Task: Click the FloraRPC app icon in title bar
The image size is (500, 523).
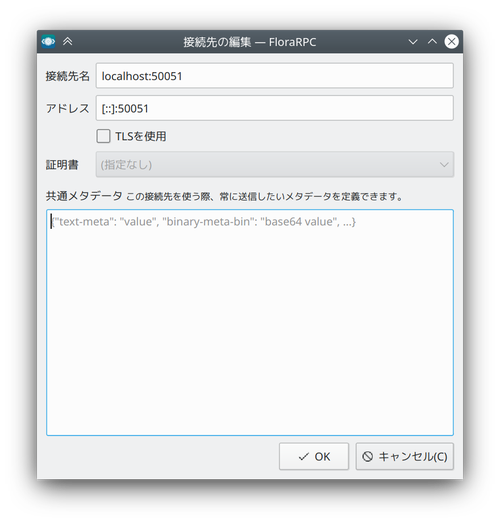Action: 48,42
